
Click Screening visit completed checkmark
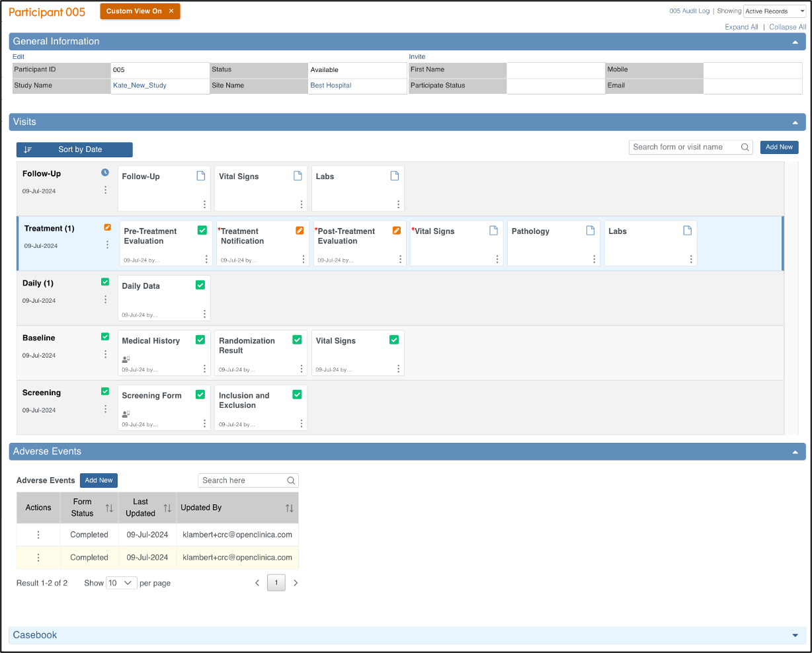click(x=105, y=391)
